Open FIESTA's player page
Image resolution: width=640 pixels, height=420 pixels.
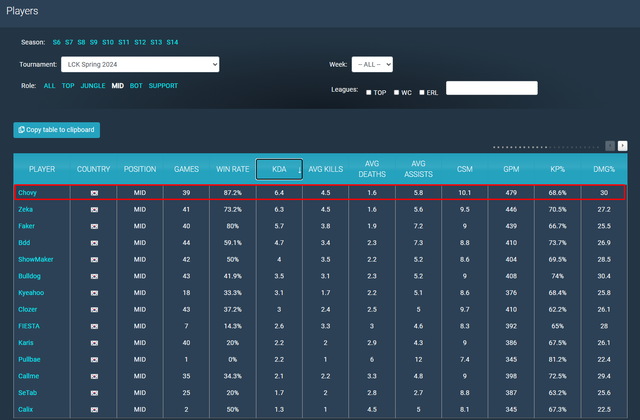tap(29, 326)
